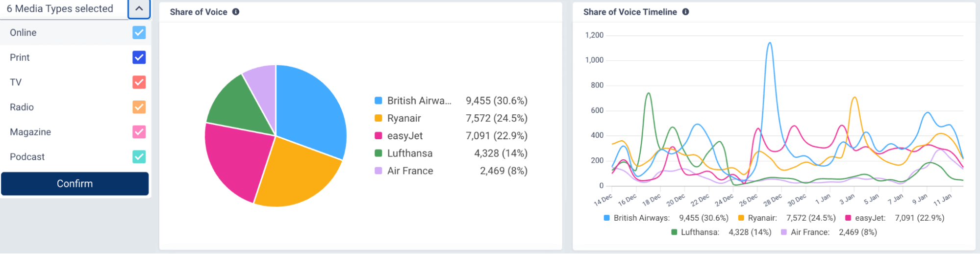Click the 28 Dec British Airways peak
The height and width of the screenshot is (254, 980).
click(x=770, y=44)
